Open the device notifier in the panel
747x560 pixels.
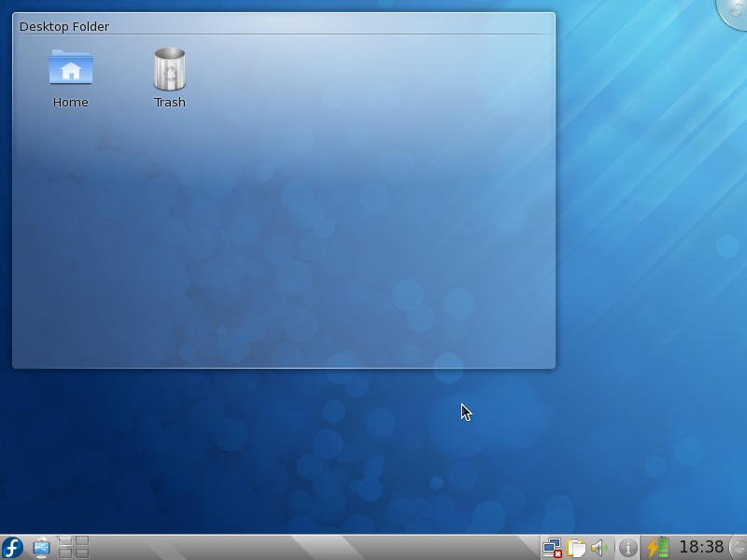pos(41,548)
